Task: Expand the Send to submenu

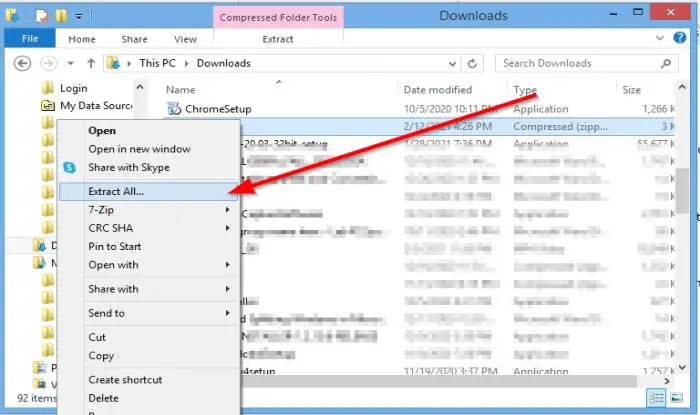Action: 149,313
